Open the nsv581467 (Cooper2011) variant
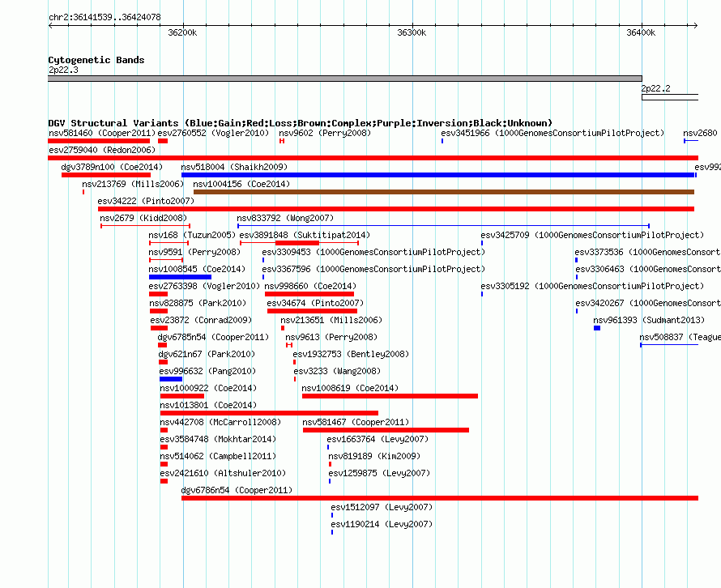Image resolution: width=721 pixels, height=588 pixels. (356, 423)
